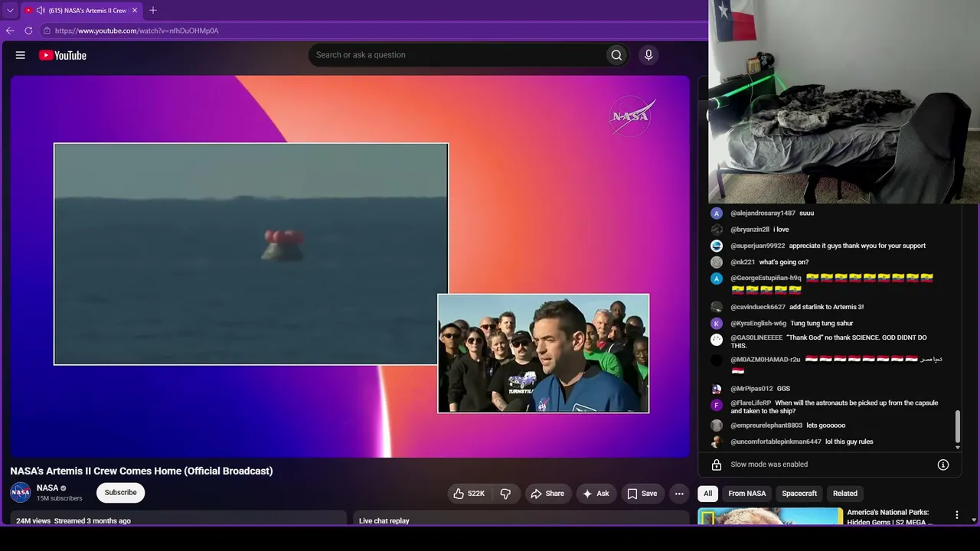Click @cavindueck6627 avatar in chat
This screenshot has height=551, width=980.
coord(717,307)
